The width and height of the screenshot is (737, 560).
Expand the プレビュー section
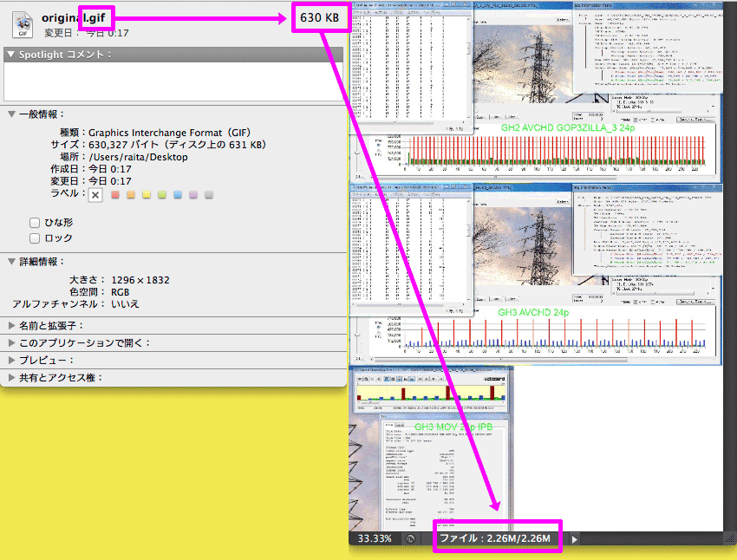[10, 360]
